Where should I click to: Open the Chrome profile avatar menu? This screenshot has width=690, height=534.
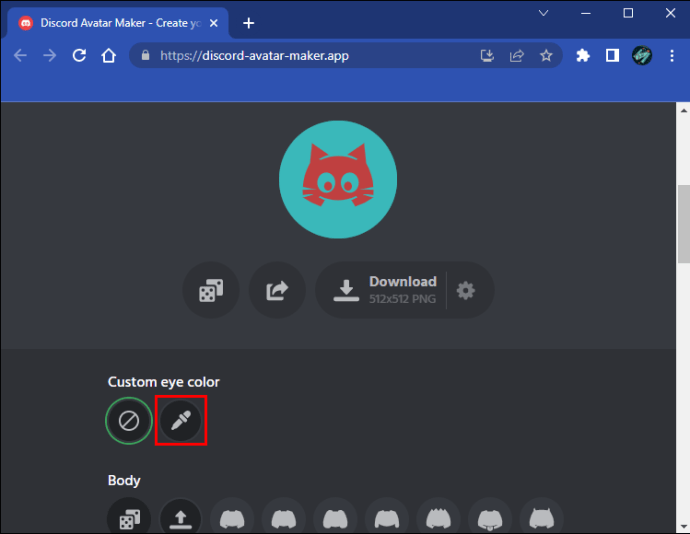pyautogui.click(x=642, y=55)
